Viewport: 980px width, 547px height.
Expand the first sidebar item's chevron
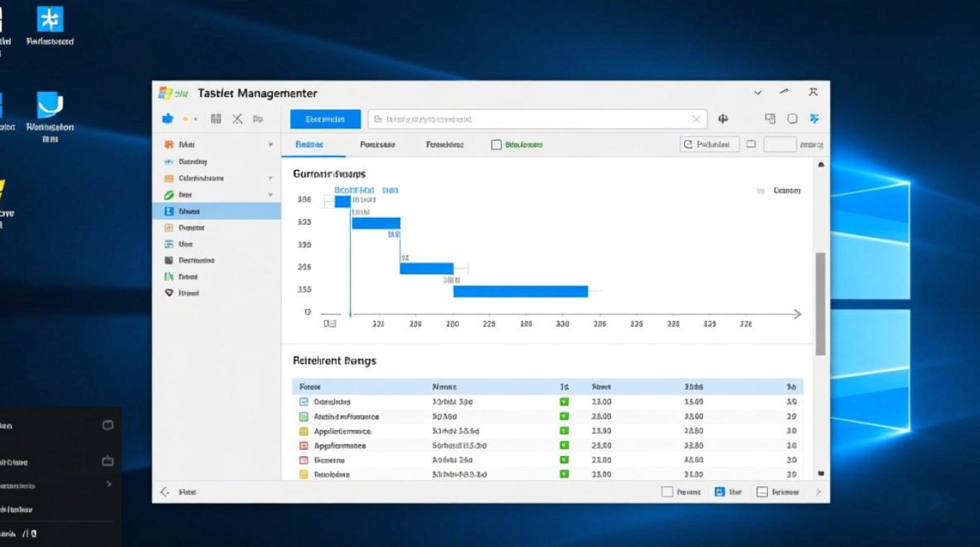[x=271, y=145]
